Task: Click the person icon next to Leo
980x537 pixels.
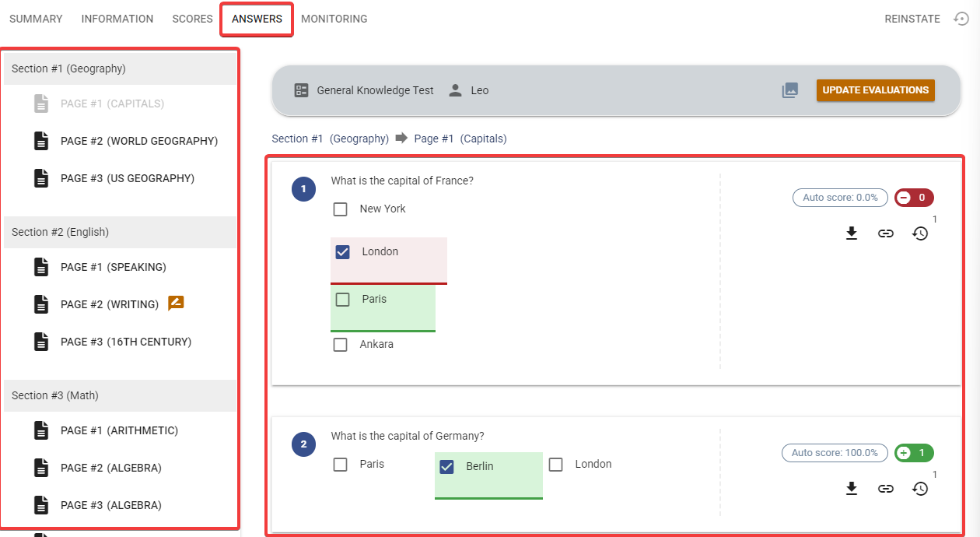Action: [x=456, y=90]
